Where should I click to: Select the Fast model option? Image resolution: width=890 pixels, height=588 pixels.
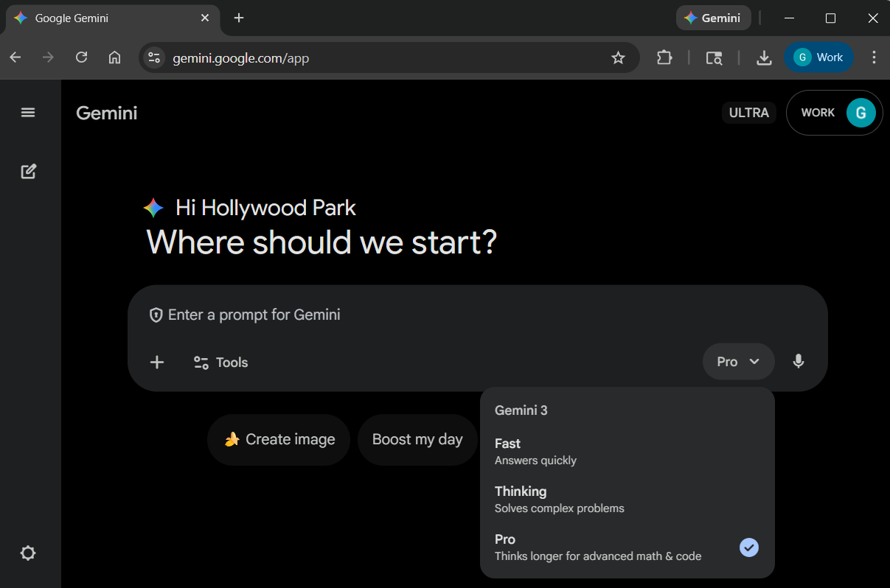coord(627,451)
